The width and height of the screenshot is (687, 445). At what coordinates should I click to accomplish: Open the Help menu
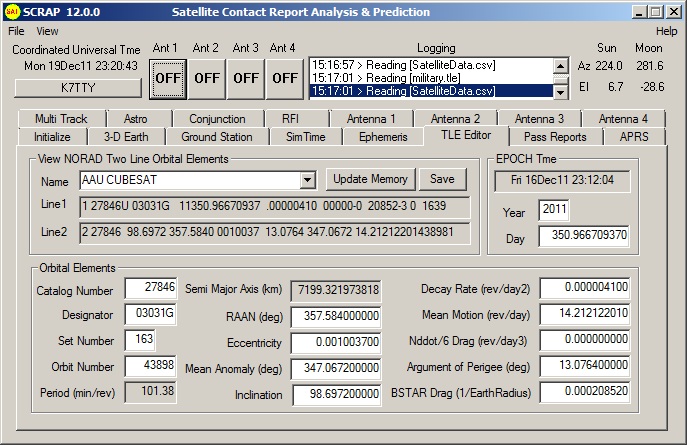tap(666, 31)
